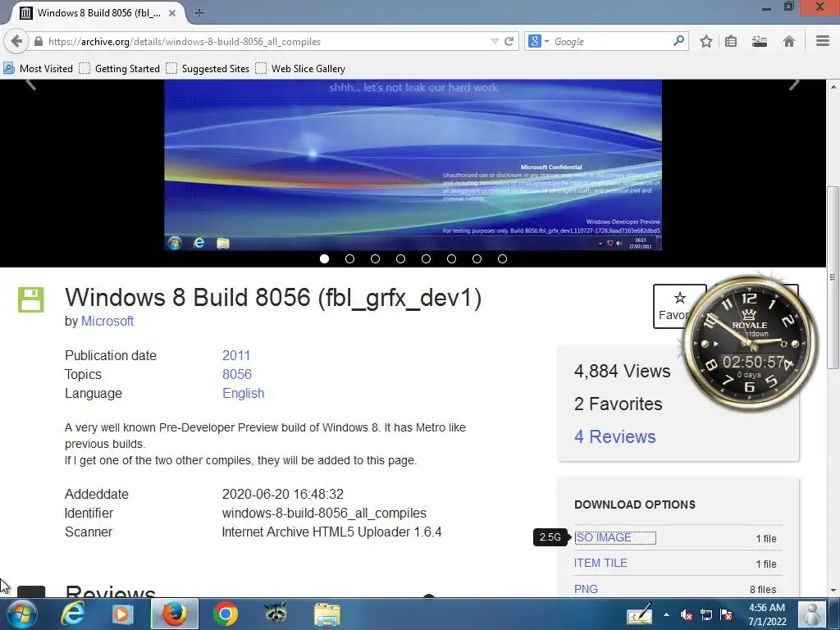Open the Microsoft creator link

point(107,321)
